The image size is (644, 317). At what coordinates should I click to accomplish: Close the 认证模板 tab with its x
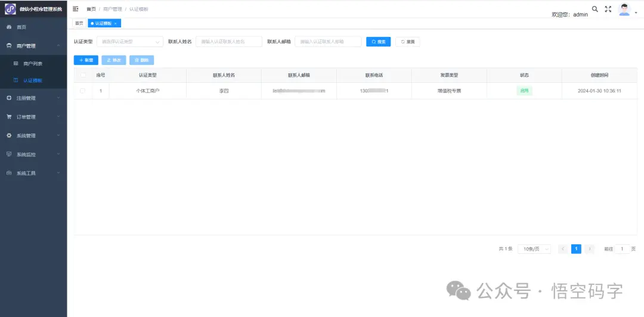pyautogui.click(x=116, y=24)
